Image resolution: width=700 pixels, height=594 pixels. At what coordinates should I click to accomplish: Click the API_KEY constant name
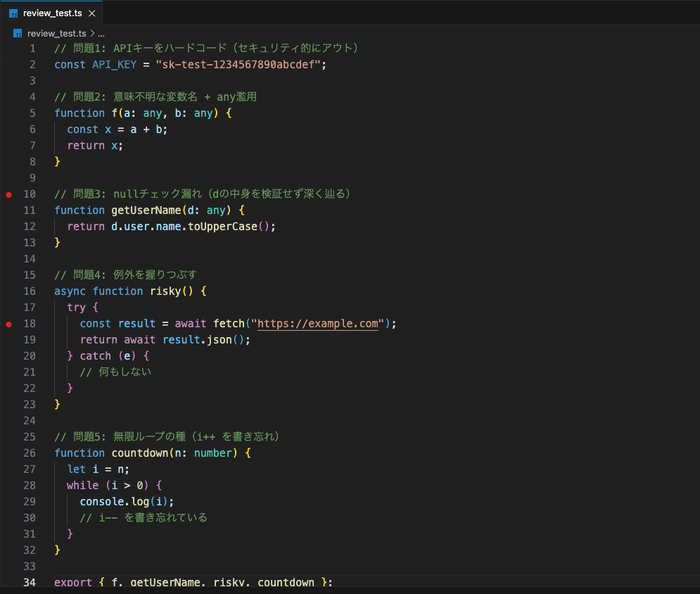pos(114,65)
